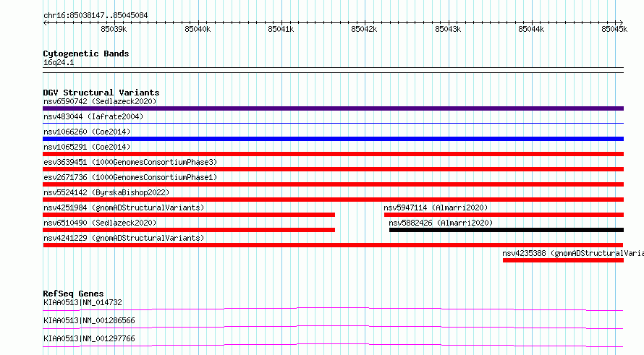
Task: Click the 85039k ruler tick label
Action: [114, 29]
